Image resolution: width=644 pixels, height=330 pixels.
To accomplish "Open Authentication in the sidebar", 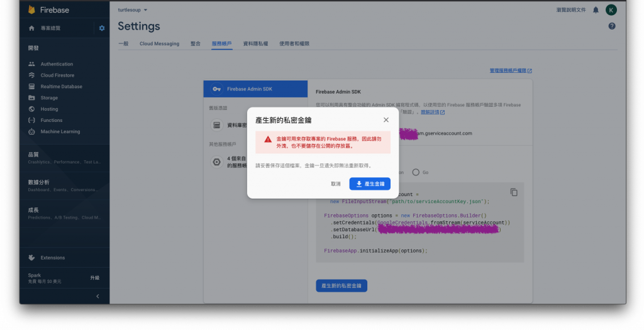I will pos(57,64).
